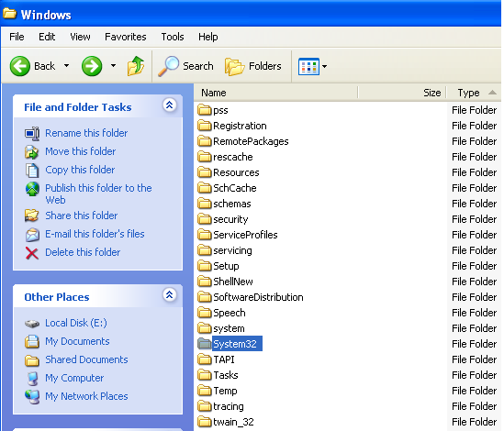Open the View menu
This screenshot has height=431, width=504.
point(80,37)
